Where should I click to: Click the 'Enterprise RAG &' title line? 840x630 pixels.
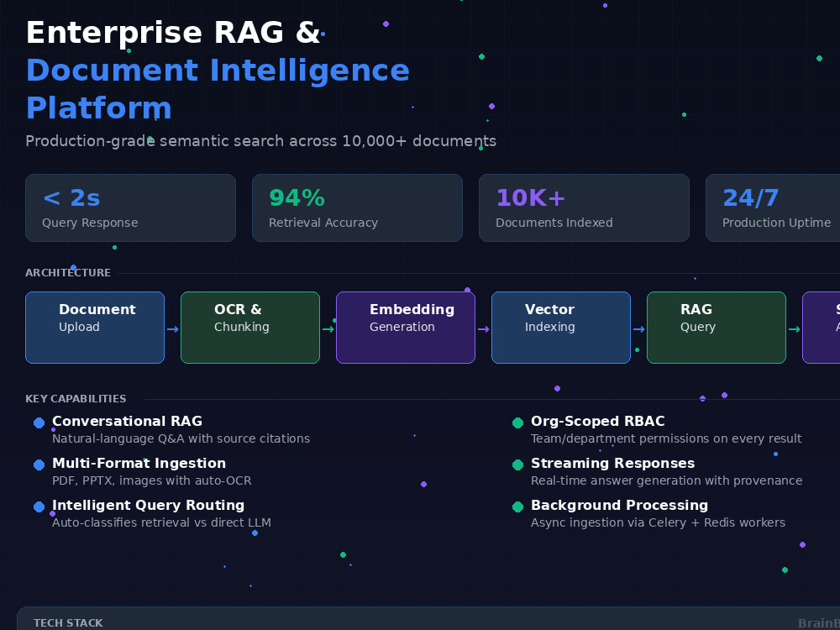click(172, 33)
